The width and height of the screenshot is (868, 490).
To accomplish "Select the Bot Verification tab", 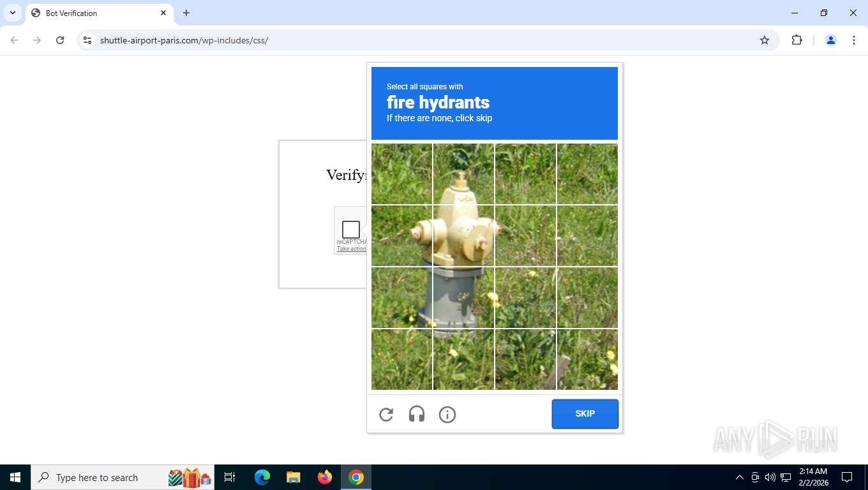I will click(x=99, y=13).
